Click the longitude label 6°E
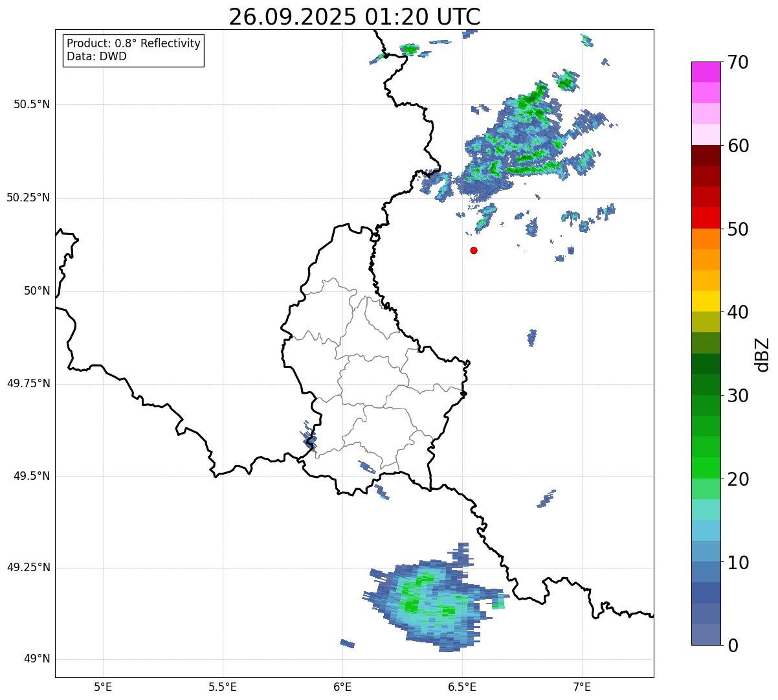This screenshot has height=700, width=778. [342, 686]
